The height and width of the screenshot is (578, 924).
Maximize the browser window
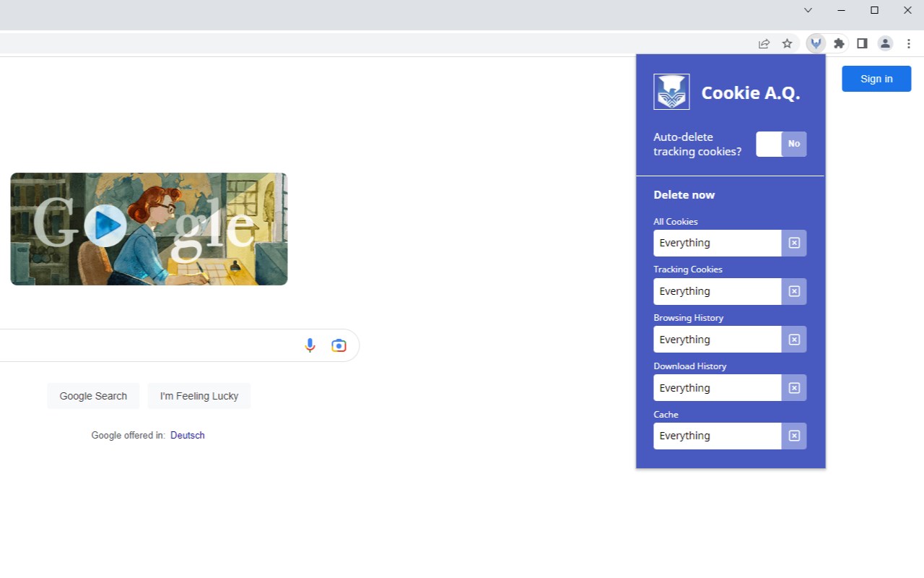tap(874, 10)
